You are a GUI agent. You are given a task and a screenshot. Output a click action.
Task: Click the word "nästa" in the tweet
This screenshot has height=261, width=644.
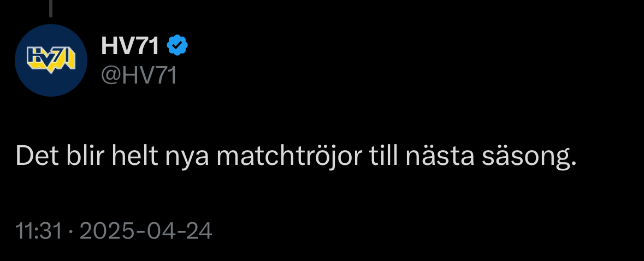440,156
